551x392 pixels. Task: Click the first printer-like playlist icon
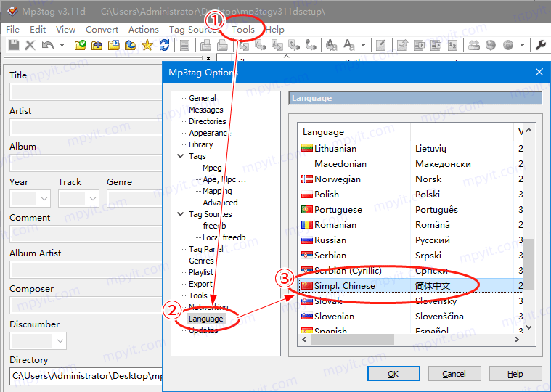205,45
